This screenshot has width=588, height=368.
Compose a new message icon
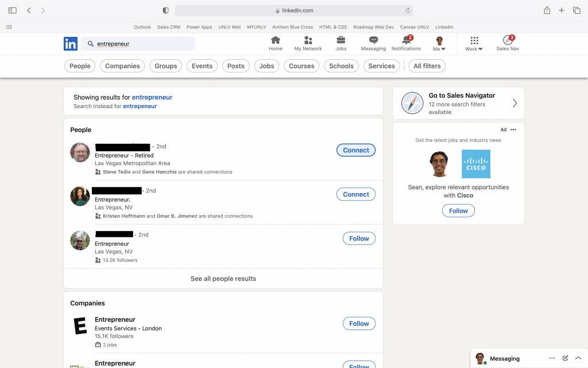[565, 358]
